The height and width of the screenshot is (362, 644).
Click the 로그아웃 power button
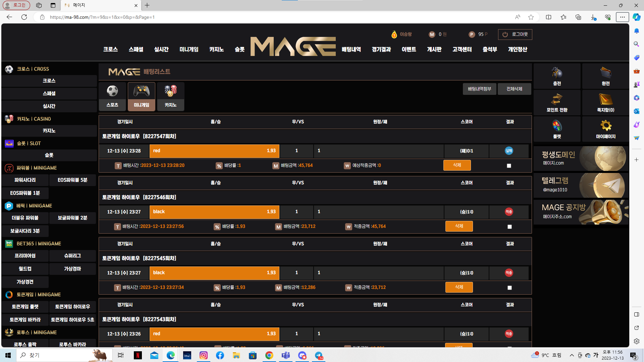[515, 34]
